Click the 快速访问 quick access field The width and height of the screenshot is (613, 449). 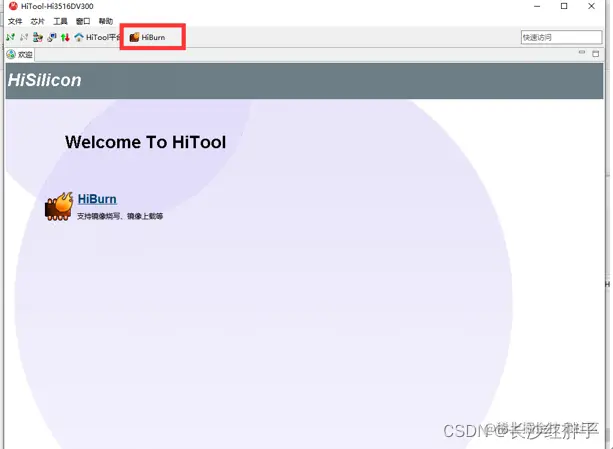[561, 37]
